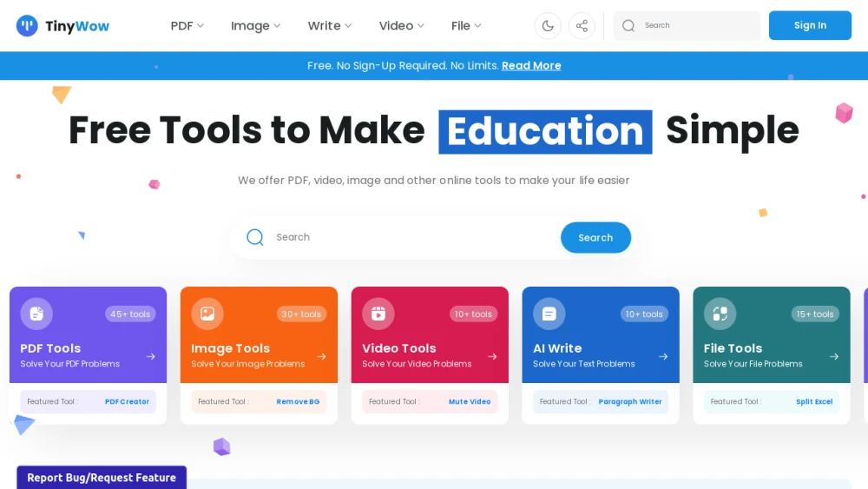Click the 30+ tools badge
Viewport: 868px width, 489px height.
(x=301, y=314)
